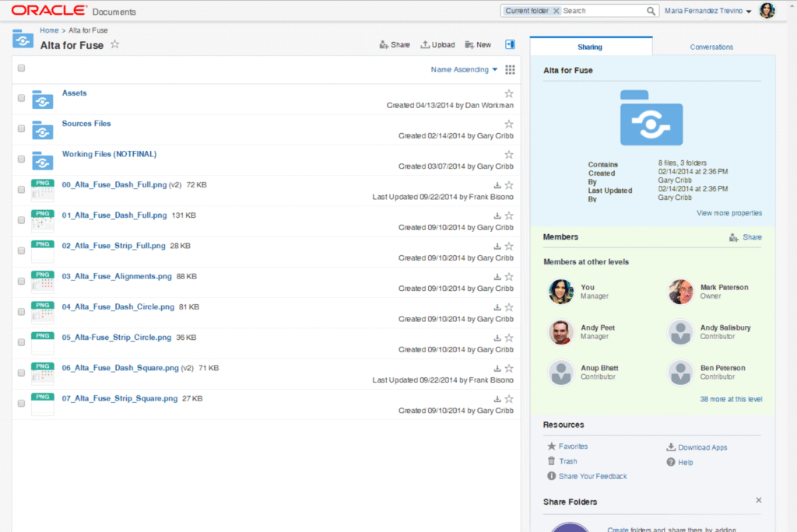Remove the Current folder search filter
The width and height of the screenshot is (797, 532).
[556, 11]
